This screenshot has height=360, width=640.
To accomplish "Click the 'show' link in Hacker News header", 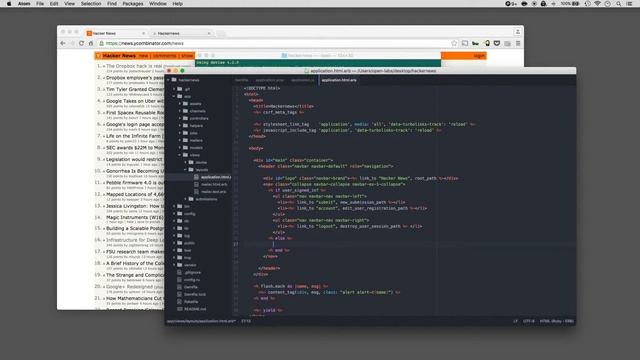I will tap(187, 56).
